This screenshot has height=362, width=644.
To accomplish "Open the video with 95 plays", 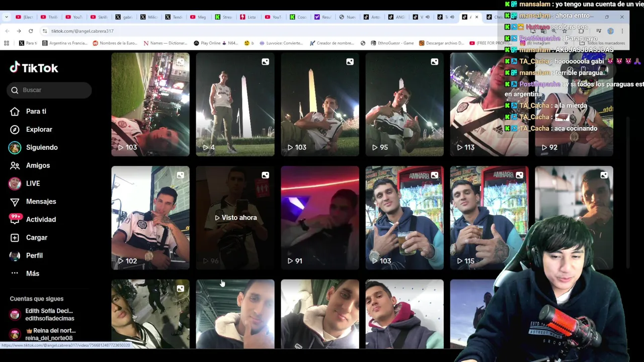I will pos(405,104).
